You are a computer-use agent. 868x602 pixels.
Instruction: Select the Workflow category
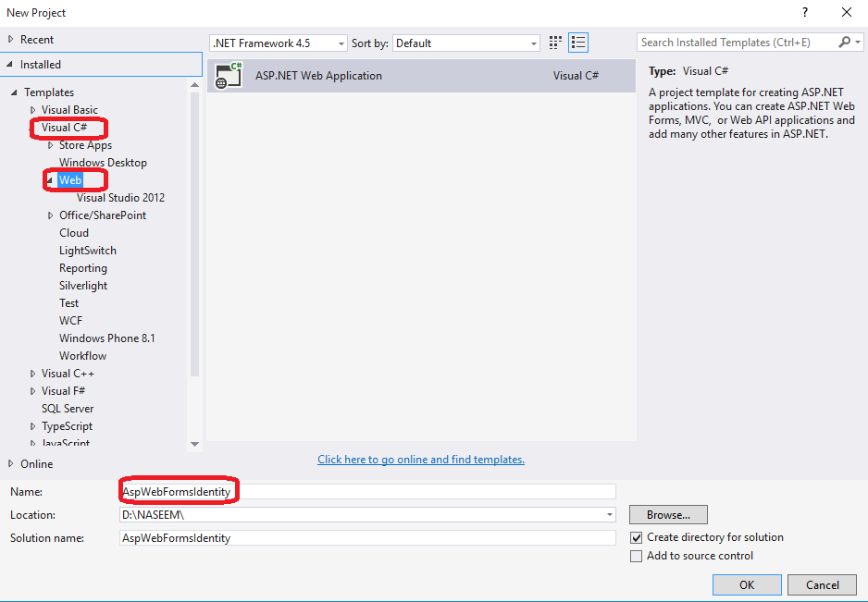tap(83, 356)
